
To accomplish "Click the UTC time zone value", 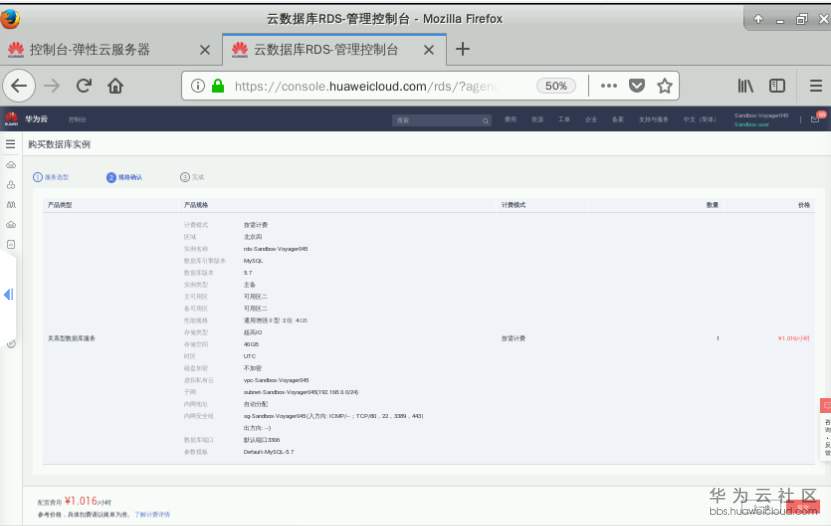I will tap(250, 356).
